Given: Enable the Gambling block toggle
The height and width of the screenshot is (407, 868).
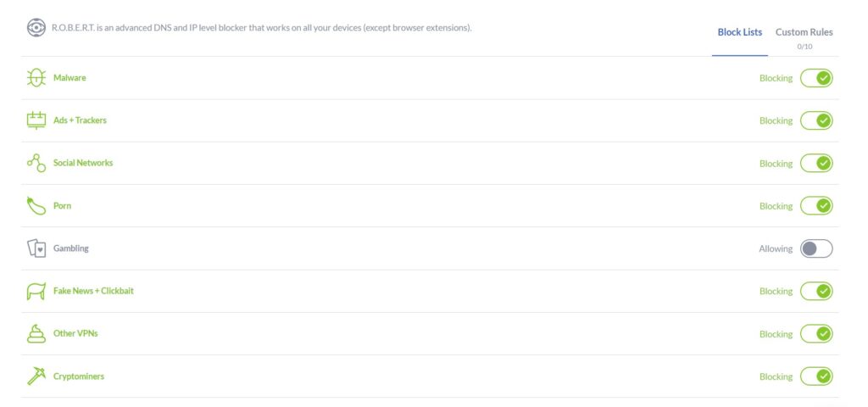Looking at the screenshot, I should coord(816,248).
